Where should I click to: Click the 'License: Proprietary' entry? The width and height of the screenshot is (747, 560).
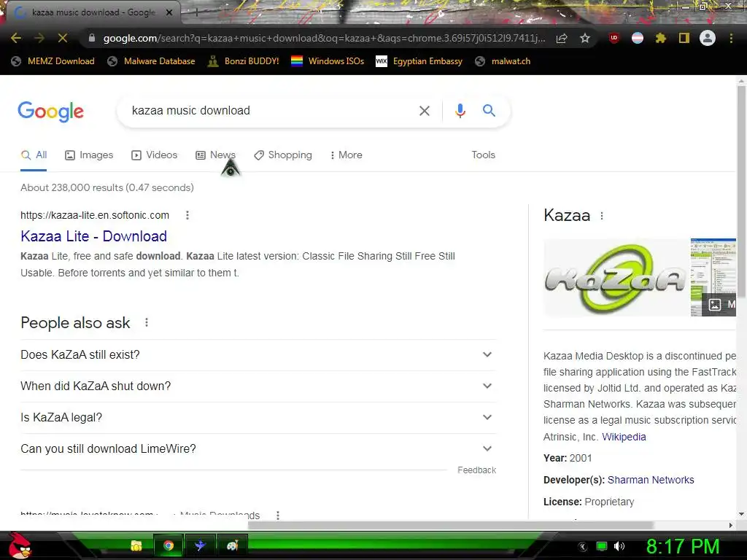(x=589, y=502)
